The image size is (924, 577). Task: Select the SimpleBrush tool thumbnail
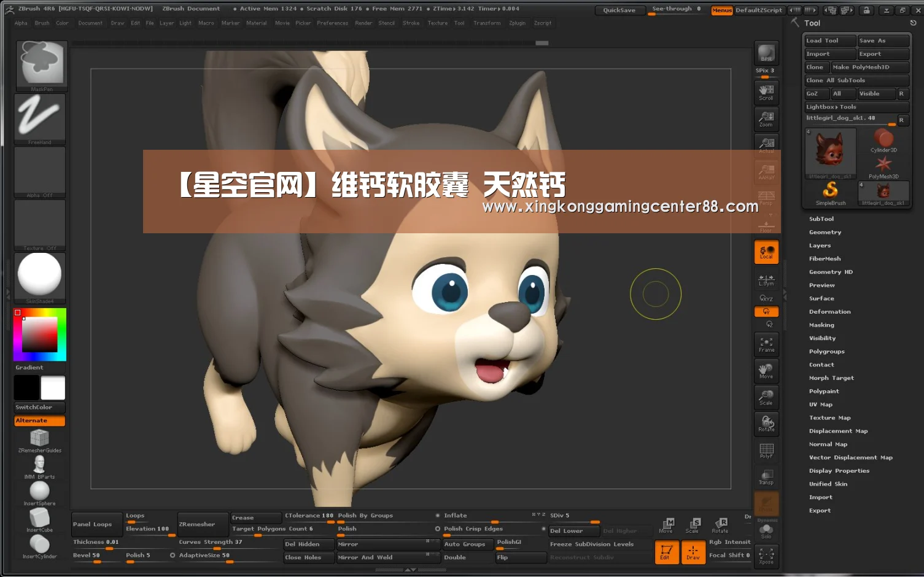point(830,193)
